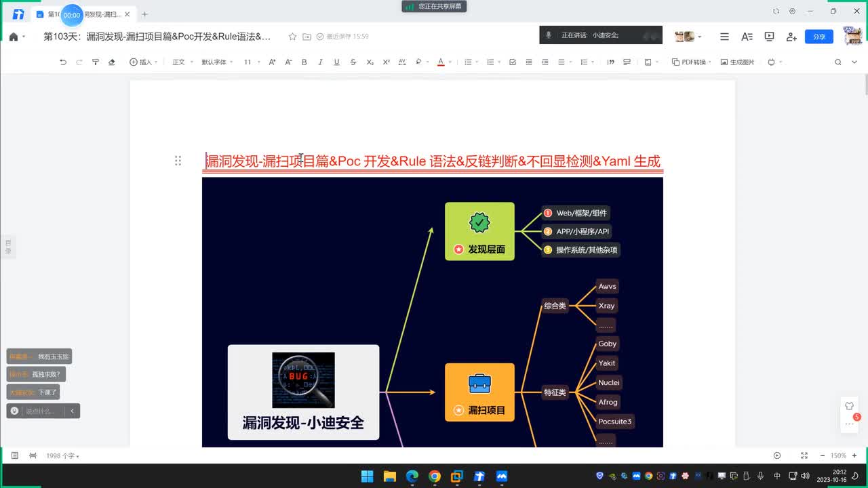Open search in document toolbar
868x488 pixels.
pos(838,62)
